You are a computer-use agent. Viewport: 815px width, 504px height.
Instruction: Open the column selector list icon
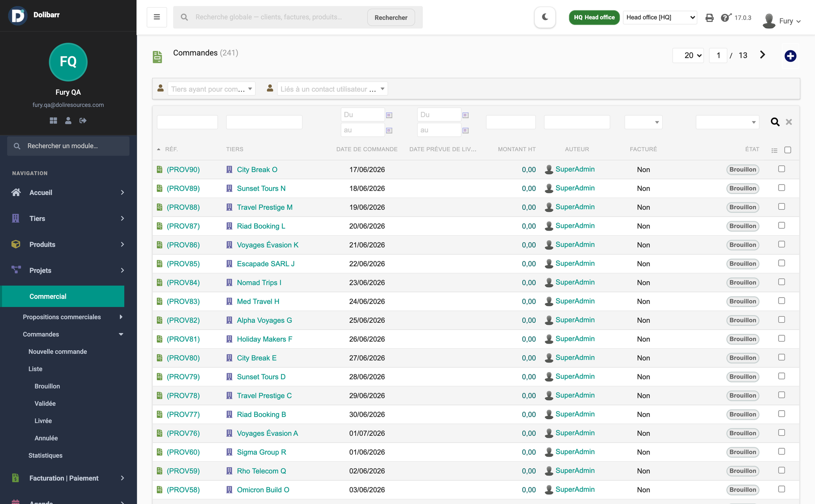tap(774, 150)
